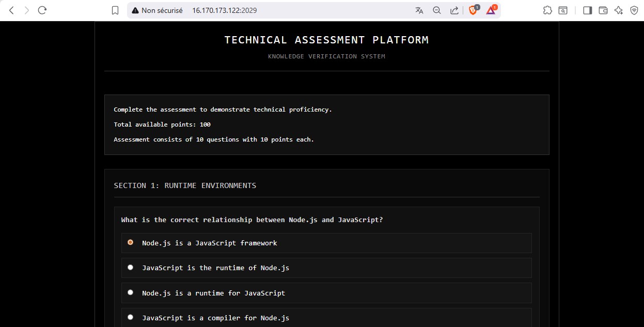Viewport: 644px width, 327px height.
Task: Go back to the previous page
Action: (x=11, y=10)
